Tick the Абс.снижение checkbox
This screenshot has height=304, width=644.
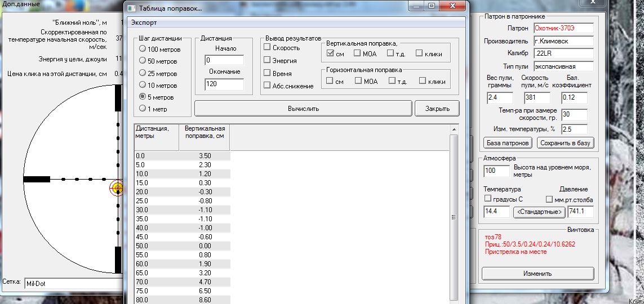(268, 86)
